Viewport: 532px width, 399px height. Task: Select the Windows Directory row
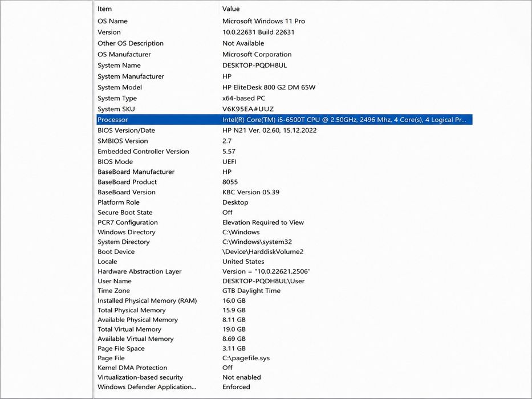point(285,232)
